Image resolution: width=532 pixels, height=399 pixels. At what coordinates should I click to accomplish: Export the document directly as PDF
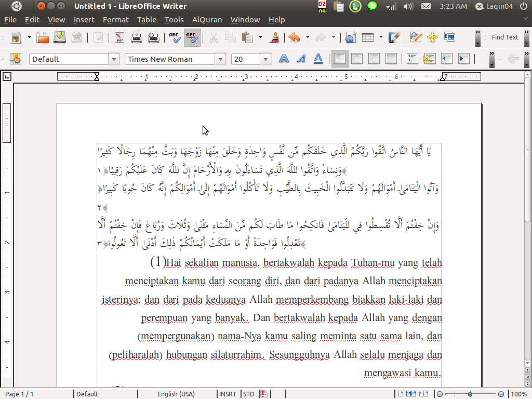pos(120,37)
